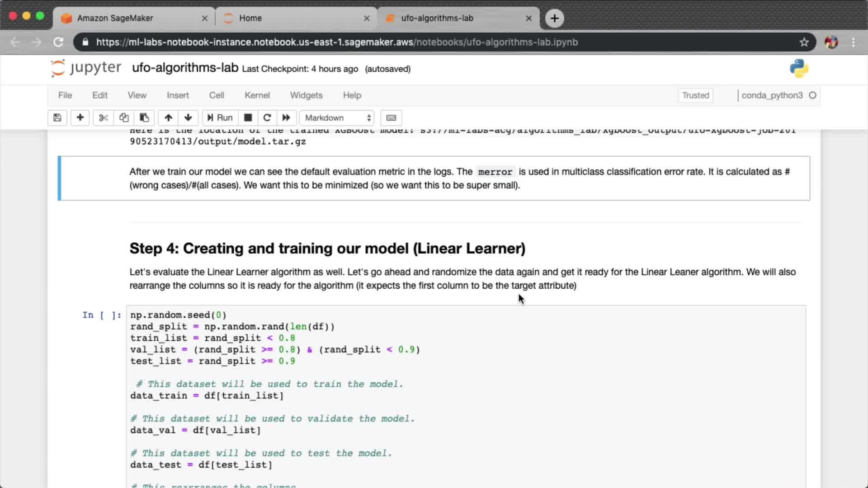The image size is (868, 488).
Task: Click the browser address bar URL
Action: (337, 42)
